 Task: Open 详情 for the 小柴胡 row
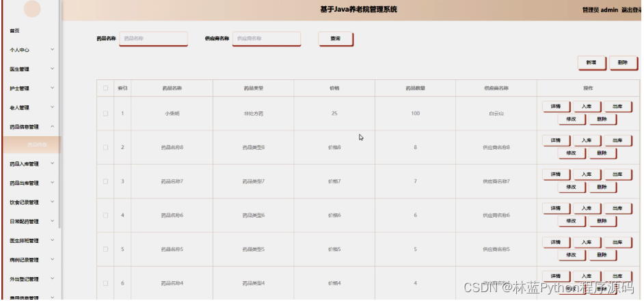tap(556, 107)
